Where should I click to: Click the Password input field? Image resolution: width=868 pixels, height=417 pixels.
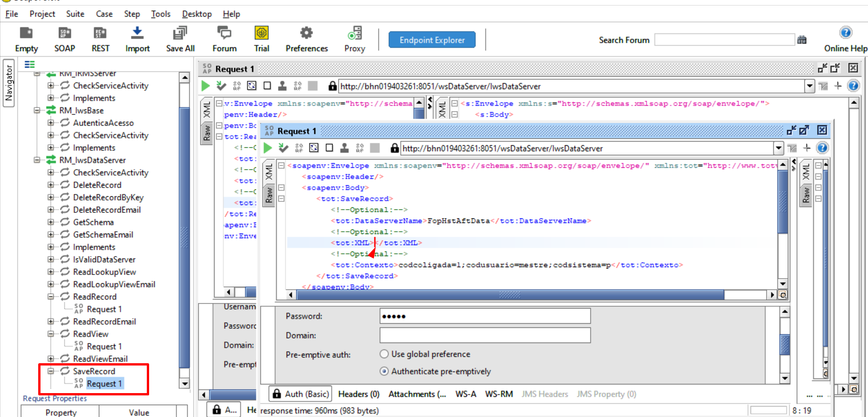click(x=485, y=316)
